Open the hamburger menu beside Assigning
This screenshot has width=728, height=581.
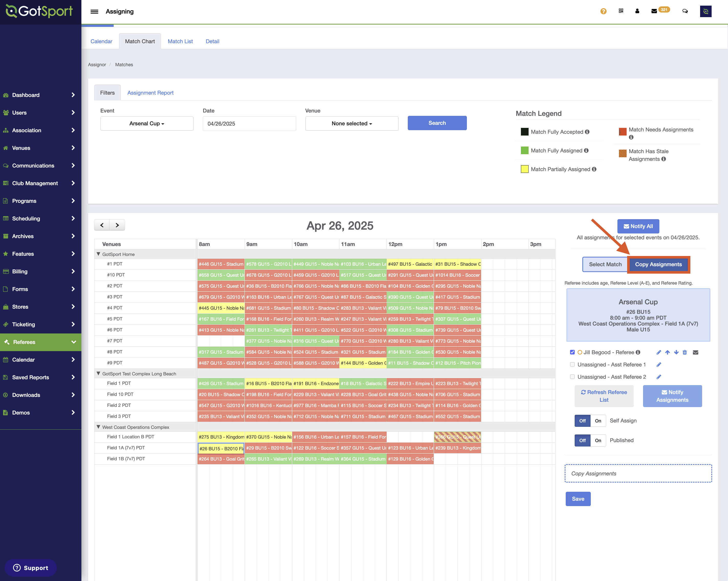(94, 12)
